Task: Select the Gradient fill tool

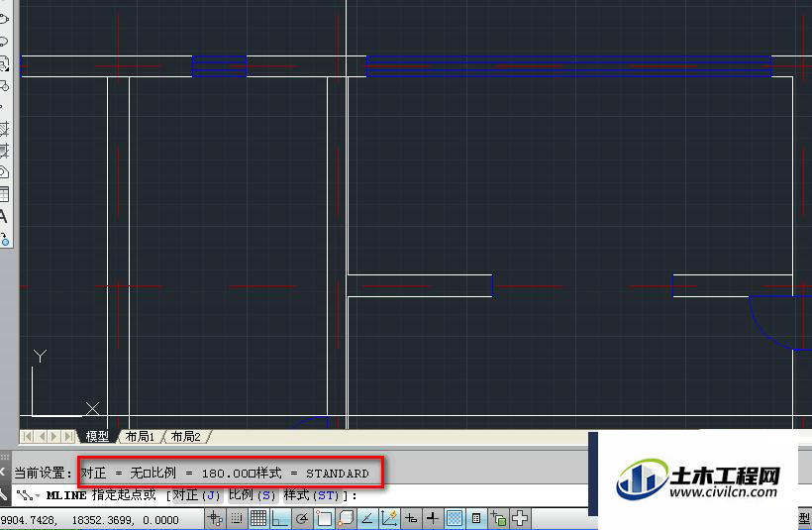Action: pos(4,151)
